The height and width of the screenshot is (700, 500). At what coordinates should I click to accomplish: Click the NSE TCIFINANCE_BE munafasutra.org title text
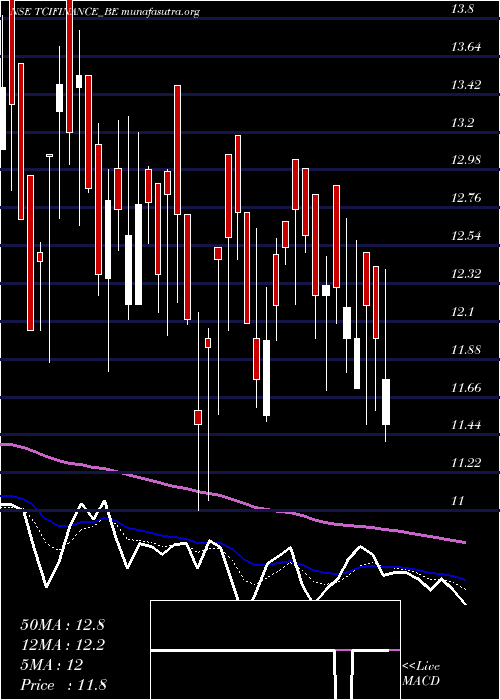tap(104, 12)
